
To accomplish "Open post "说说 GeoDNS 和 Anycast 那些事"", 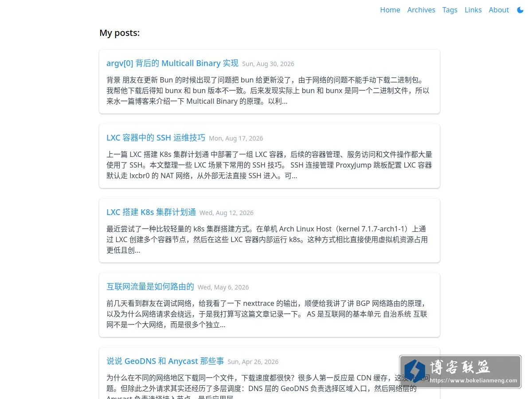I will (165, 361).
